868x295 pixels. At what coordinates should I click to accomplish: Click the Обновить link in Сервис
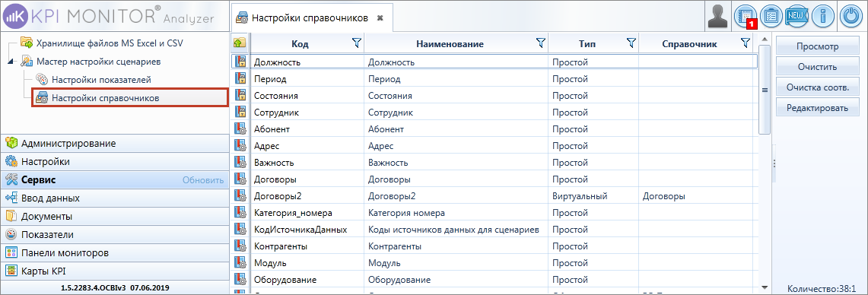[203, 180]
